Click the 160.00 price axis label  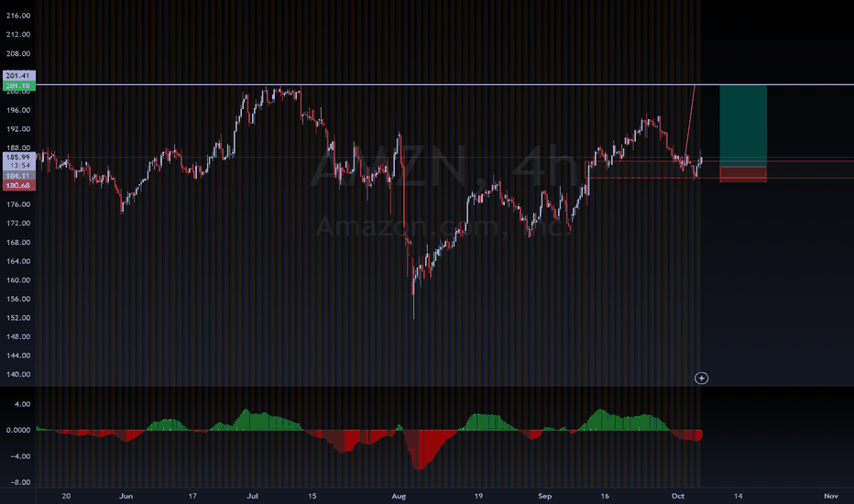18,280
